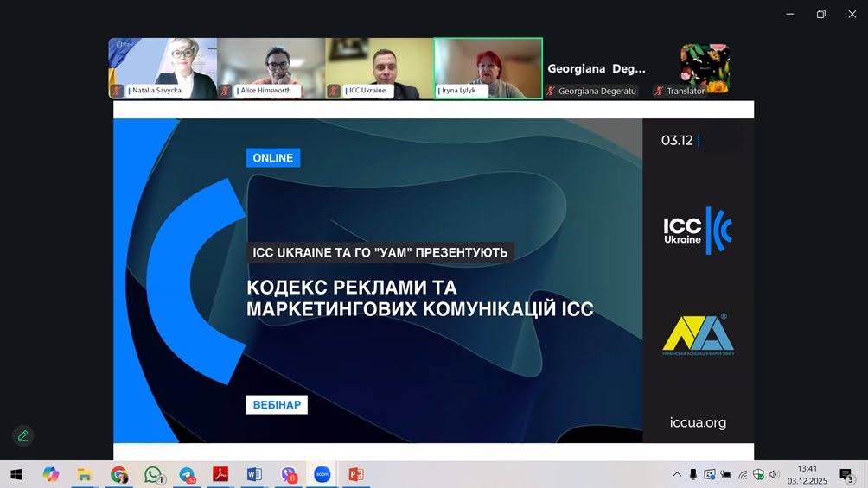The width and height of the screenshot is (868, 488).
Task: Switch to Microsoft Word in taskbar
Action: (x=254, y=474)
